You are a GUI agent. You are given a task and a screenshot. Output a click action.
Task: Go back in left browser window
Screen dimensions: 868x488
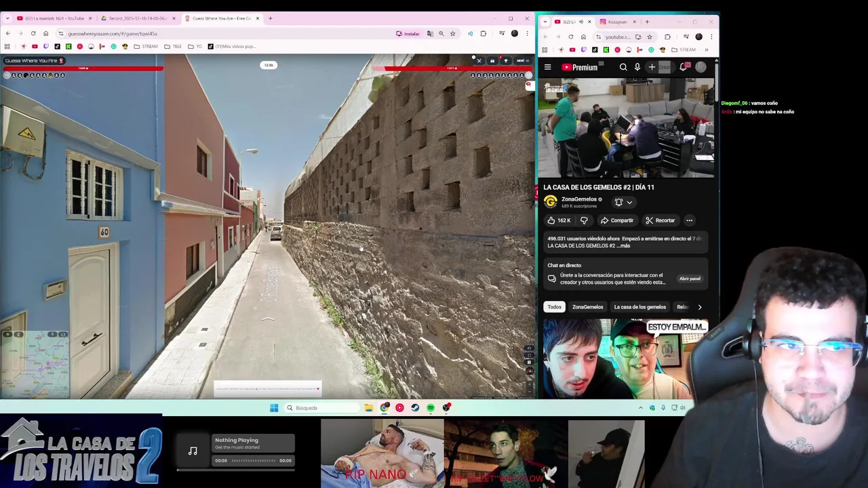[7, 33]
